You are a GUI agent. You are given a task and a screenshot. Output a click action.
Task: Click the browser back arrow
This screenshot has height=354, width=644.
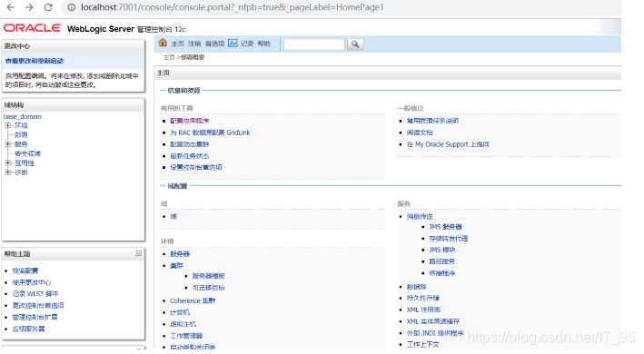[x=11, y=7]
